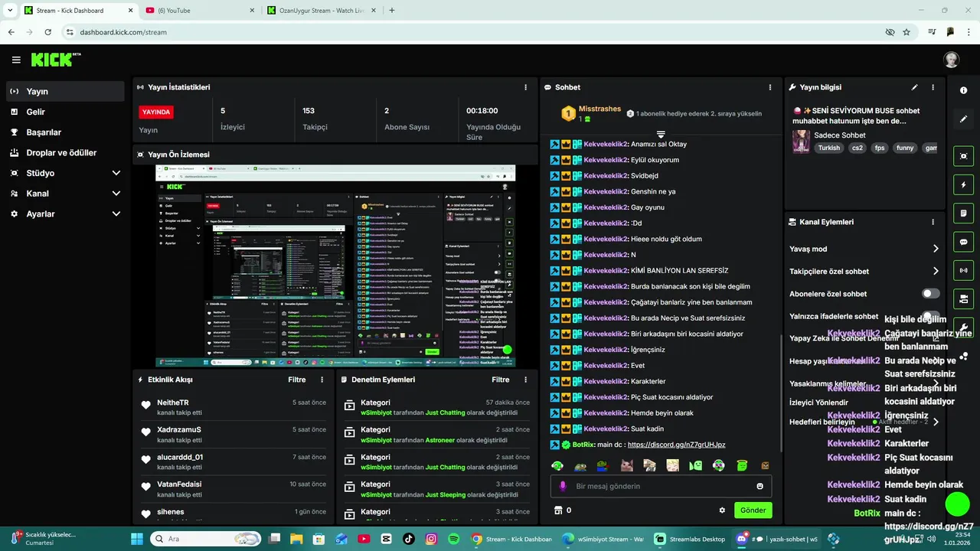Open Sohbet panel three-dot menu
980x551 pixels.
point(770,87)
